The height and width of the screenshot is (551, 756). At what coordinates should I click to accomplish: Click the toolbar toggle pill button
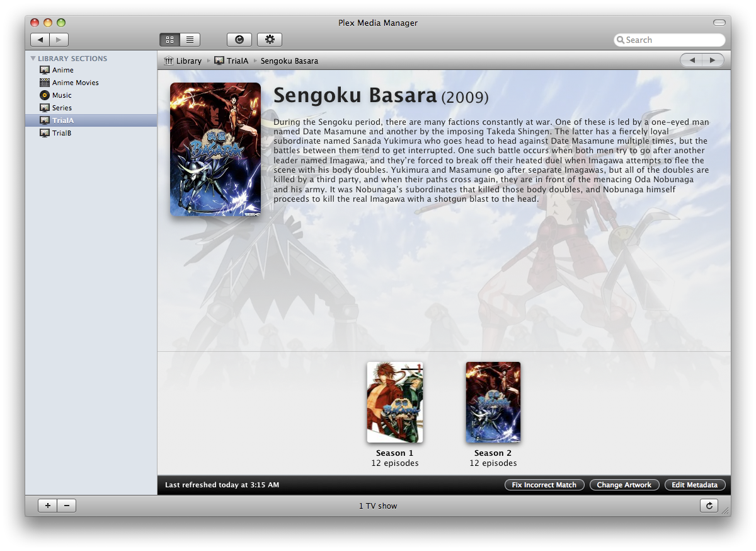(719, 23)
